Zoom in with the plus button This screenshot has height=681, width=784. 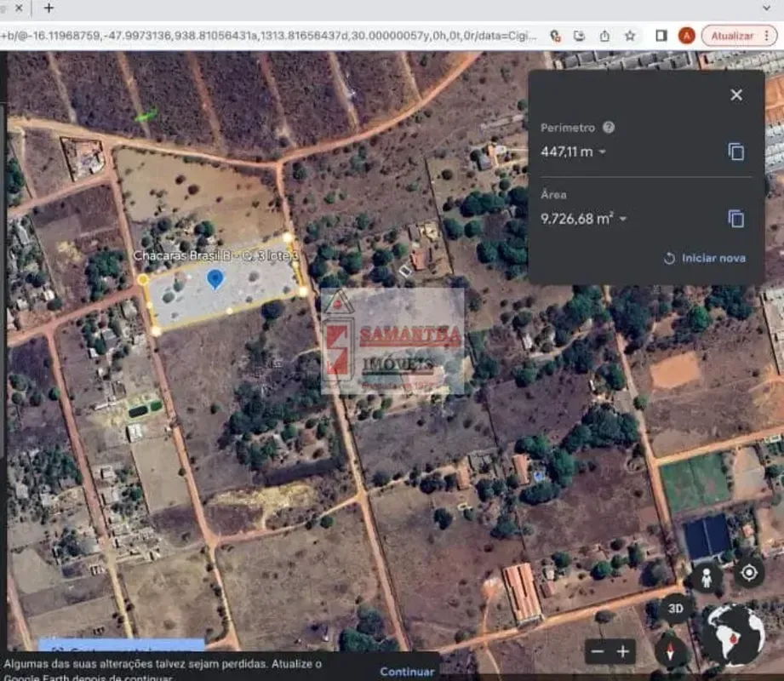623,651
